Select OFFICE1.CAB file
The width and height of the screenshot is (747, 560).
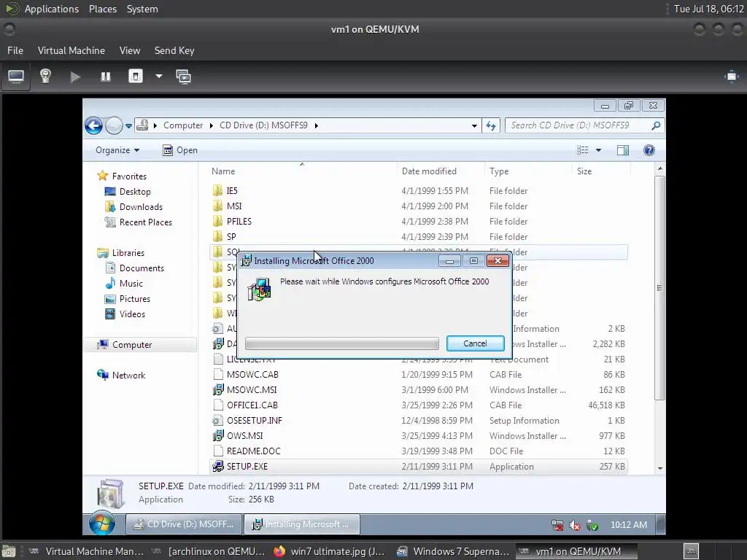pos(252,405)
